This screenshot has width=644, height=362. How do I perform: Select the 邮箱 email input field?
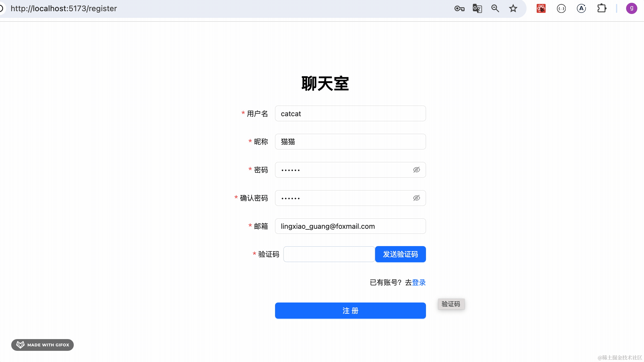pyautogui.click(x=350, y=226)
